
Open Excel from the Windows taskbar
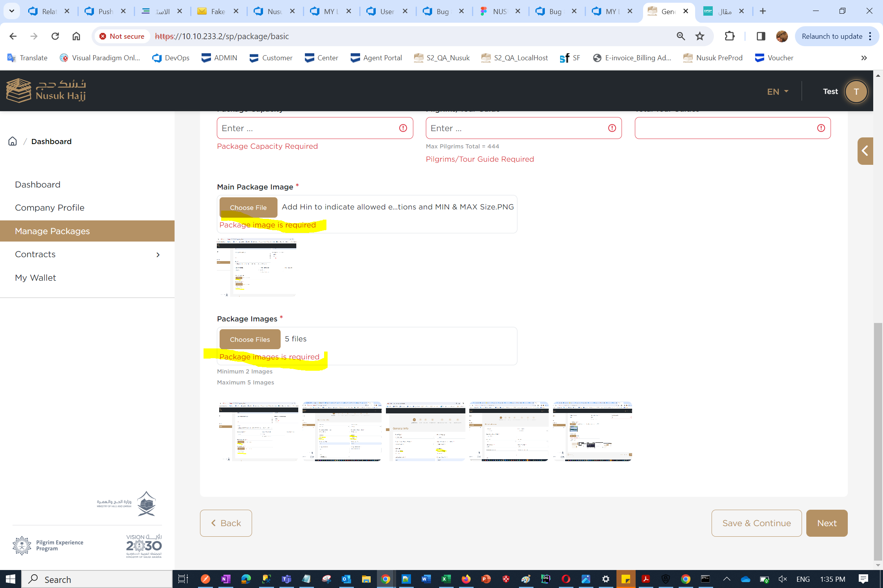tap(446, 579)
